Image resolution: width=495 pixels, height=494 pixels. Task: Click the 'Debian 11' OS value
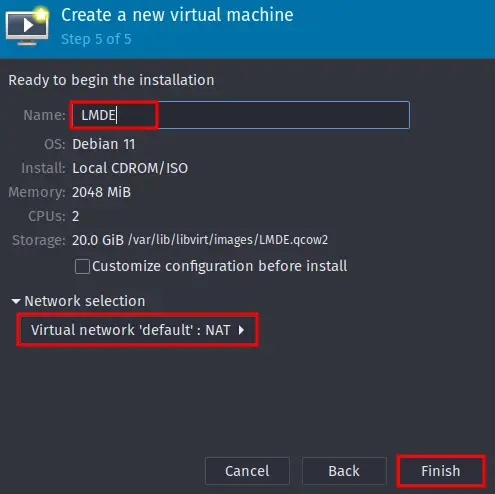point(104,144)
